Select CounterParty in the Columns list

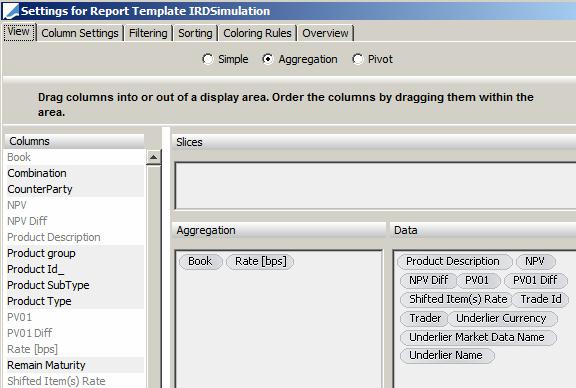coord(75,189)
